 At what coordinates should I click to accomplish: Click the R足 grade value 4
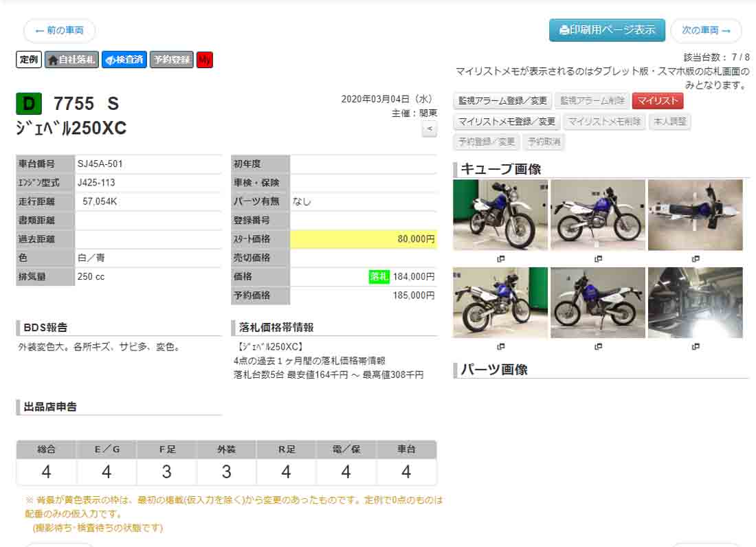pyautogui.click(x=287, y=472)
